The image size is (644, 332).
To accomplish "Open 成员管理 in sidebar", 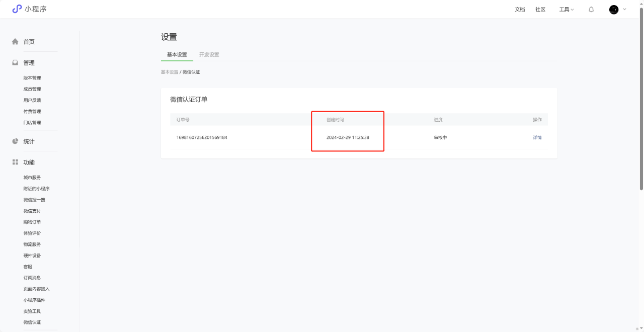I will pyautogui.click(x=32, y=89).
